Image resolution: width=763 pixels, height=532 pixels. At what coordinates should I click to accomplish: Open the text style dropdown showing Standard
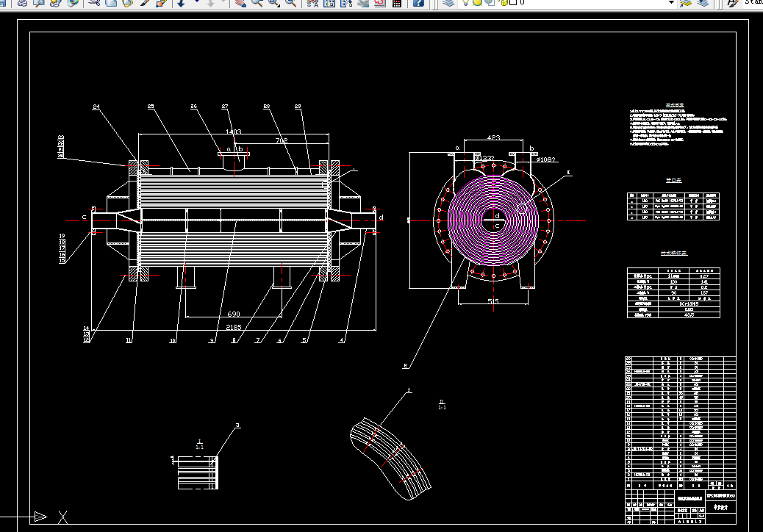(752, 3)
